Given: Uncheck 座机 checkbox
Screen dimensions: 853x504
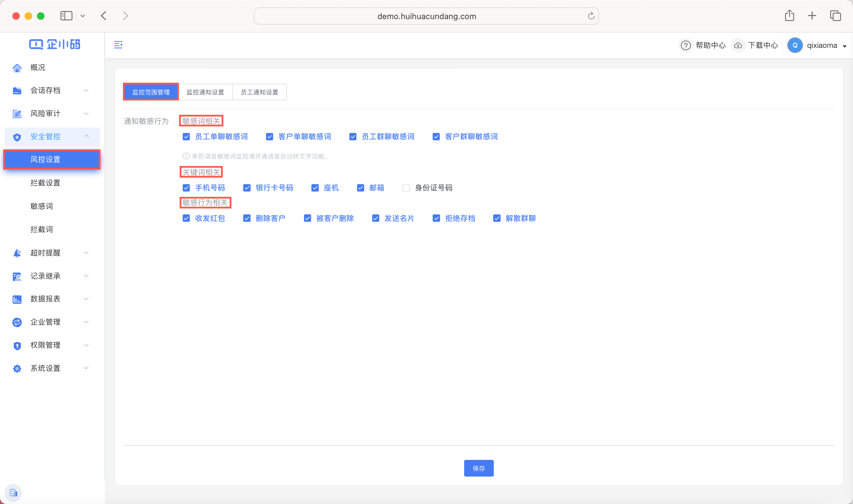Looking at the screenshot, I should [315, 188].
